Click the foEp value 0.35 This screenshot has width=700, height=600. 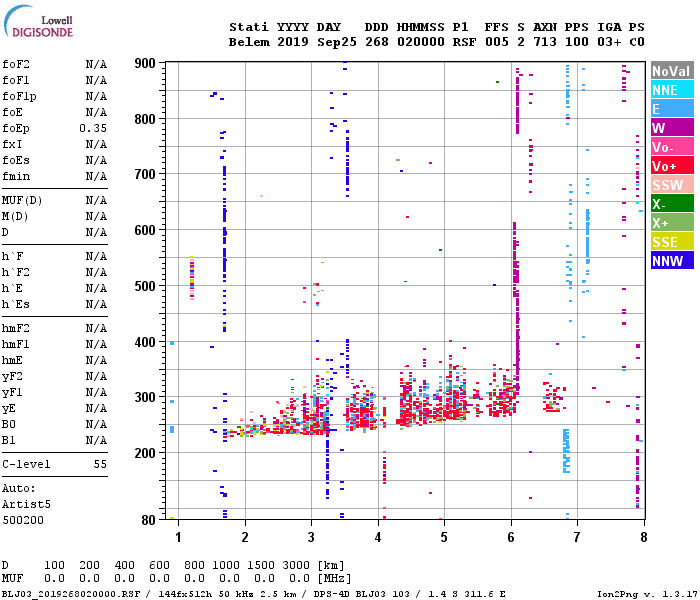point(93,129)
